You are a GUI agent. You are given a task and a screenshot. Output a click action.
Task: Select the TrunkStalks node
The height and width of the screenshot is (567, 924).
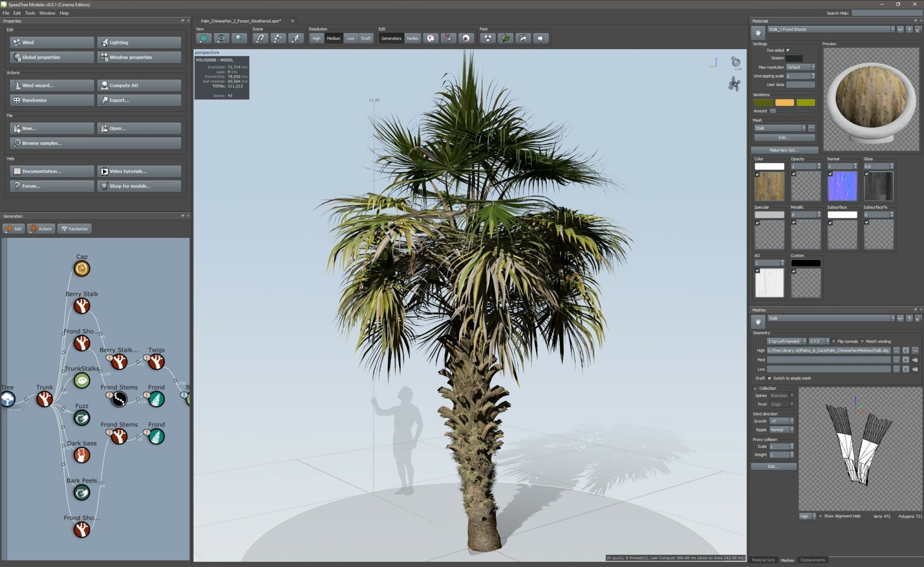[x=81, y=380]
